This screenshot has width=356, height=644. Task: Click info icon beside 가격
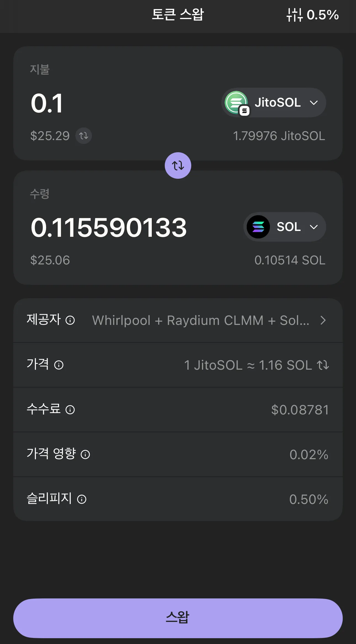tap(59, 365)
